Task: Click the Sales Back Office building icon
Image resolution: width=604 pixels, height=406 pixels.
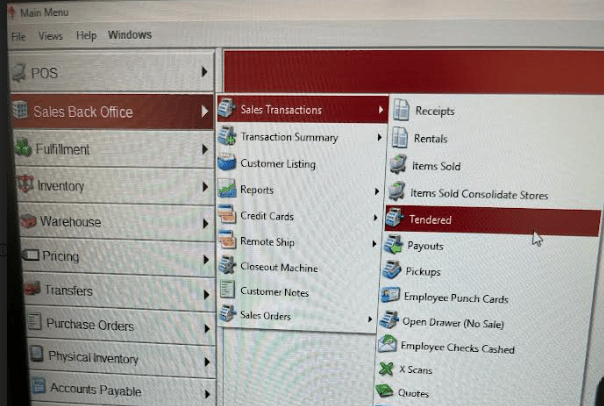Action: (20, 110)
